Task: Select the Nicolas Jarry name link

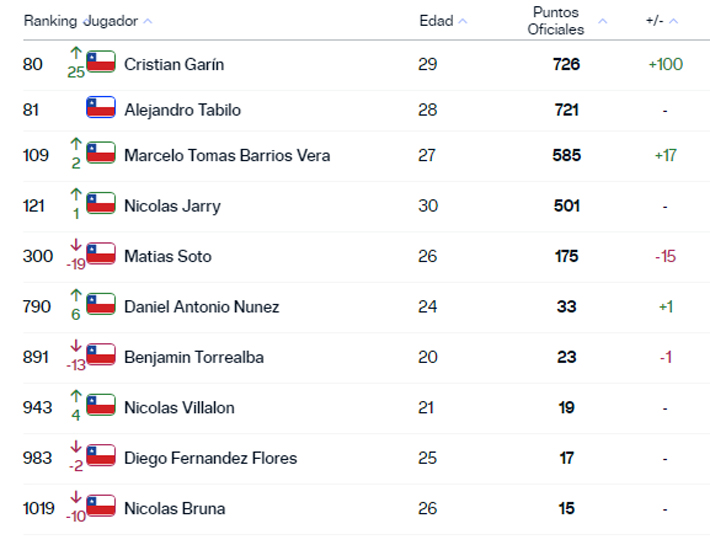Action: pos(172,206)
